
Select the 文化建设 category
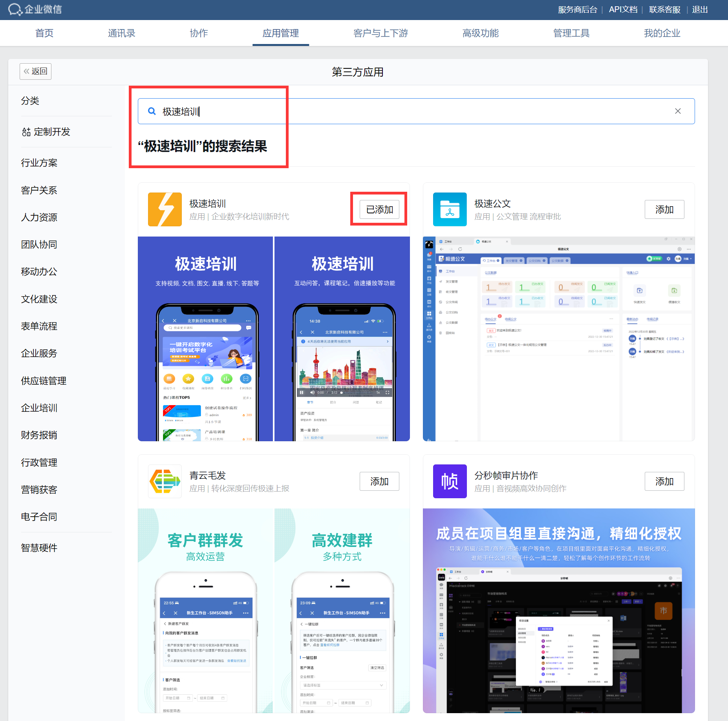(39, 299)
